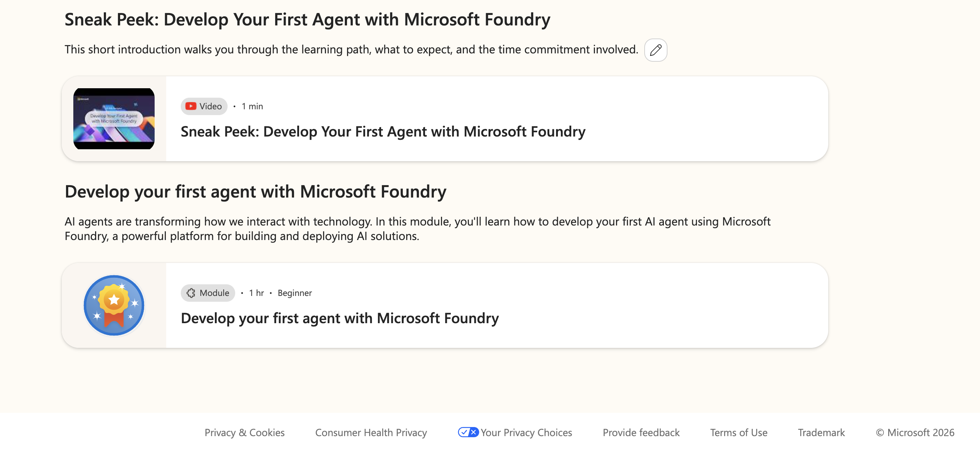The height and width of the screenshot is (451, 980).
Task: Open the Terms of Use link
Action: 738,432
